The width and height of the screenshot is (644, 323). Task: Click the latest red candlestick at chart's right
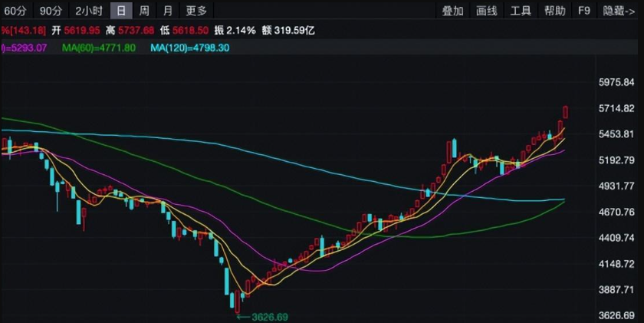[566, 112]
